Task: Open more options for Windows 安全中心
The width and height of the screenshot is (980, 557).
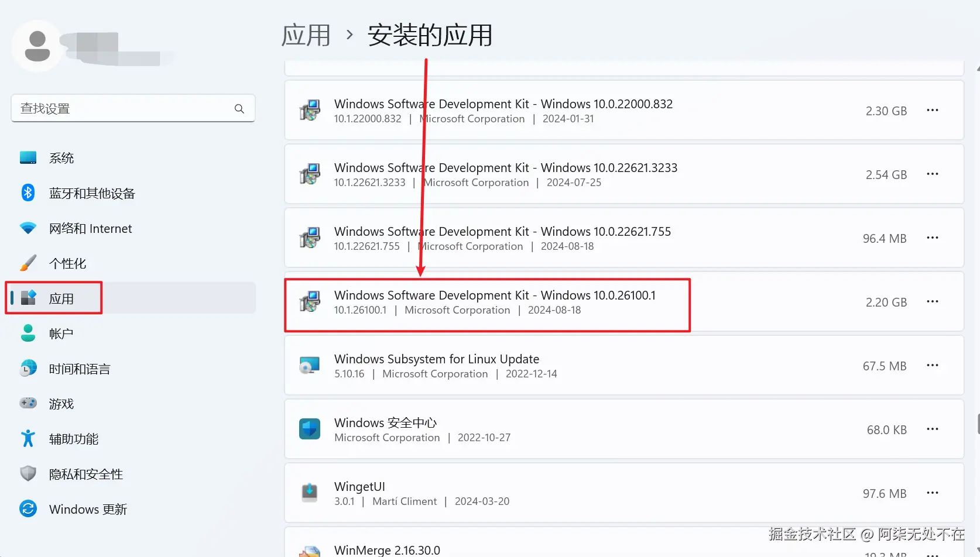Action: click(933, 429)
